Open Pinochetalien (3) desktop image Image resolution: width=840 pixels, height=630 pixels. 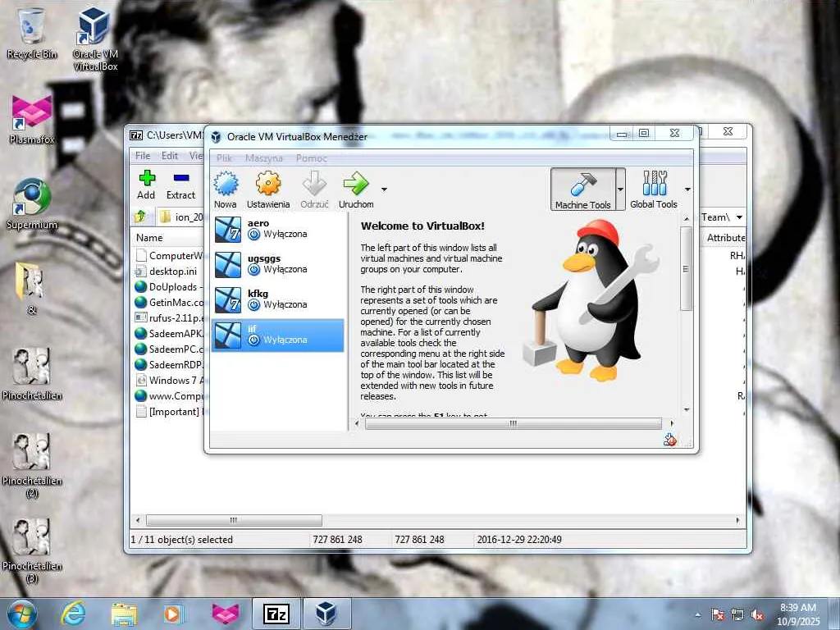tap(32, 550)
